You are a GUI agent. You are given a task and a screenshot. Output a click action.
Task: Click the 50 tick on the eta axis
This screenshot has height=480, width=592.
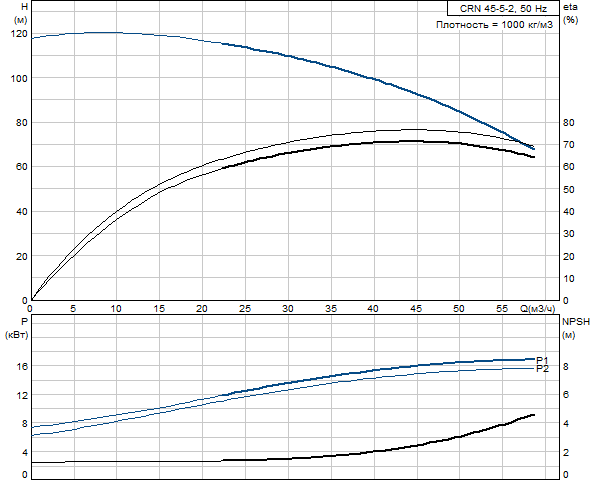568,189
